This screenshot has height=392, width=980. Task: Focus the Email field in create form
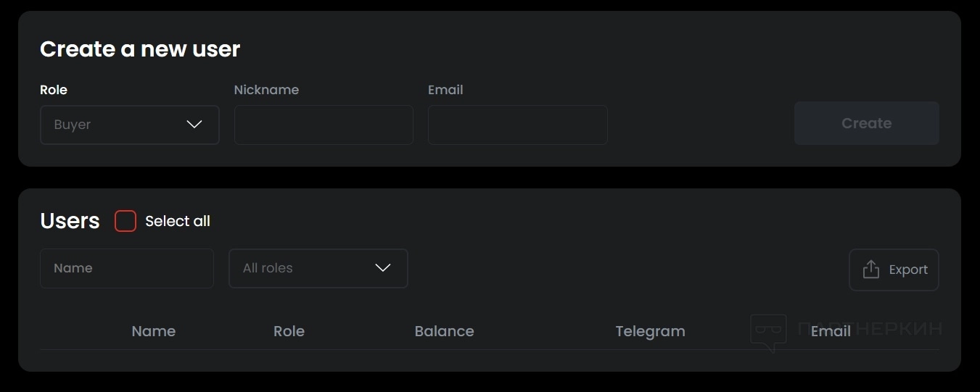(517, 125)
